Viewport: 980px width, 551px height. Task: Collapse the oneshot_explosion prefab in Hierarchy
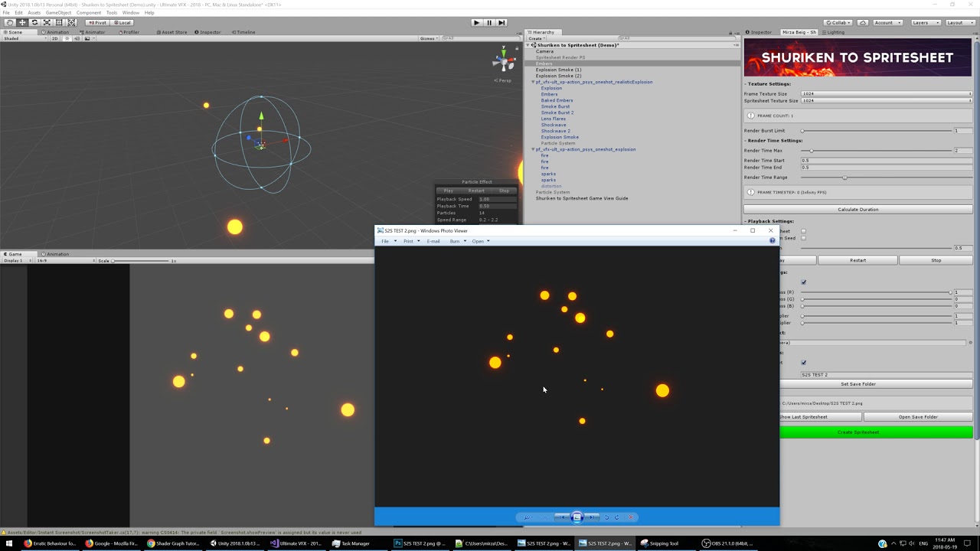534,149
